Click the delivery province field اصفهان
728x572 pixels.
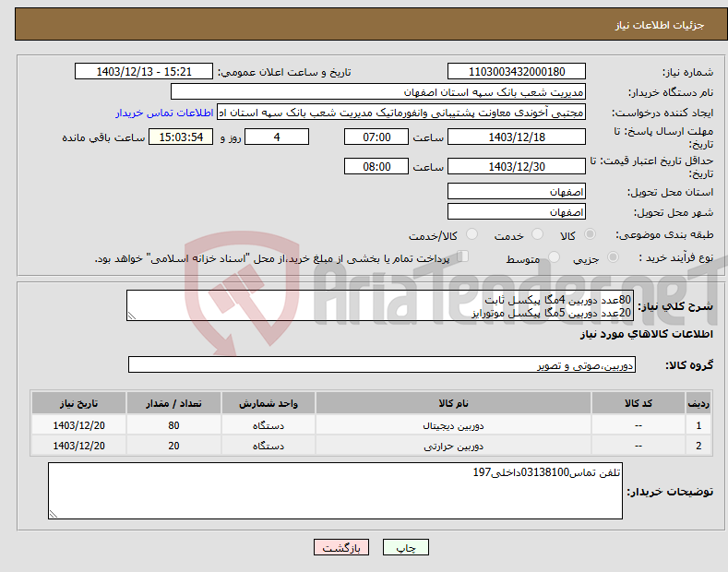[517, 191]
